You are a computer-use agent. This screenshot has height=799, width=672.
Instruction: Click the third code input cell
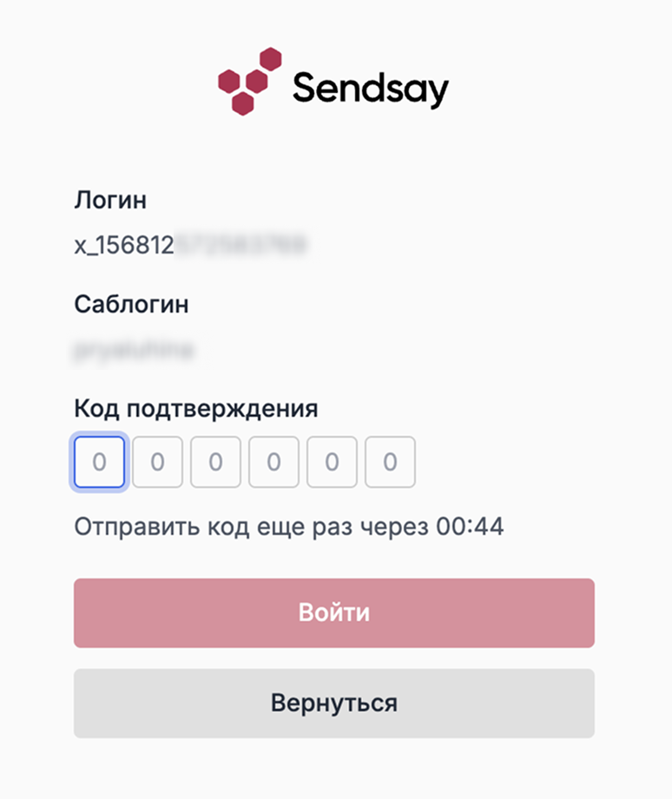tap(215, 462)
